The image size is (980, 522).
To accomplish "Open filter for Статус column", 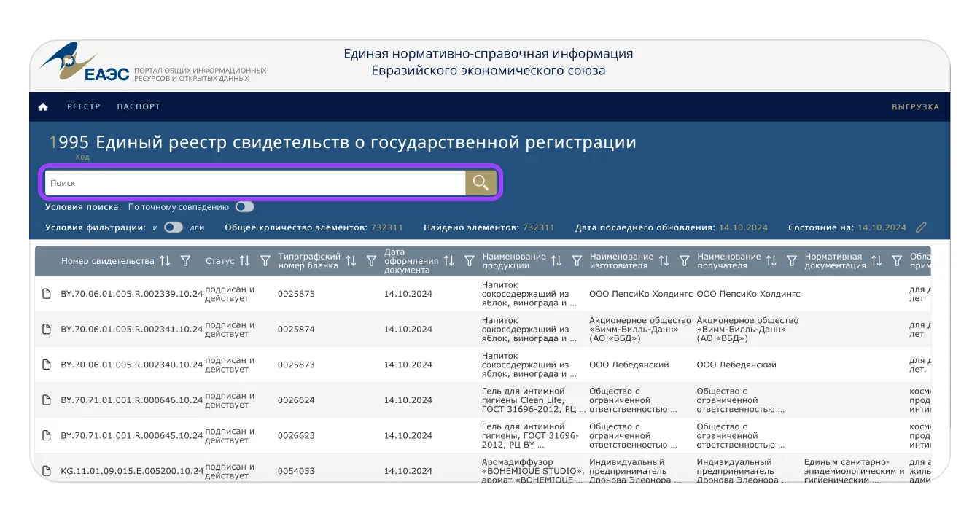I will tap(265, 261).
